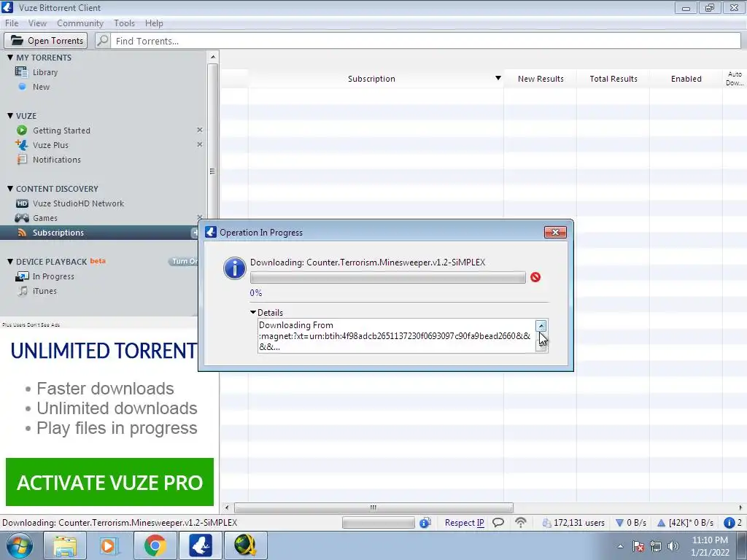Click the Windows Start orb

click(x=19, y=545)
